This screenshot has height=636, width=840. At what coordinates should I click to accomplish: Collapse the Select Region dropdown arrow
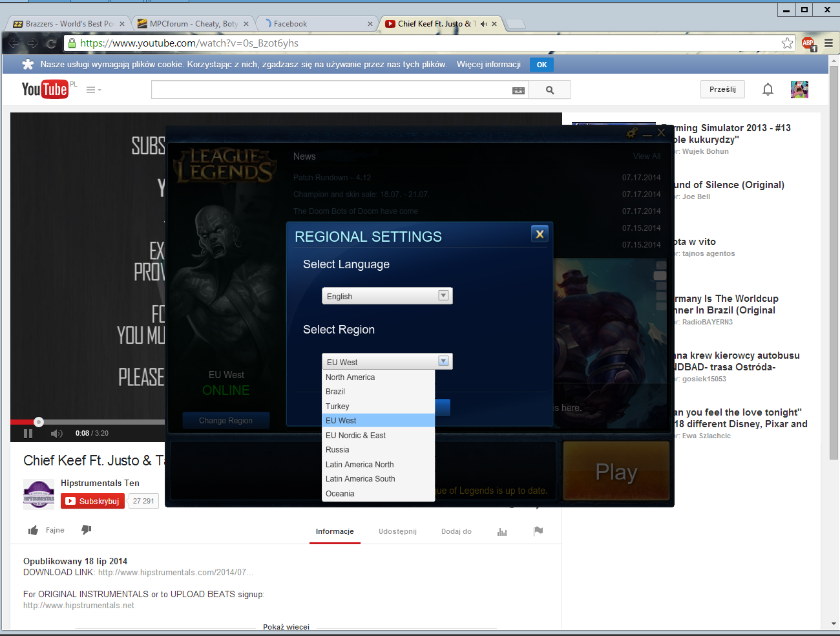(443, 361)
